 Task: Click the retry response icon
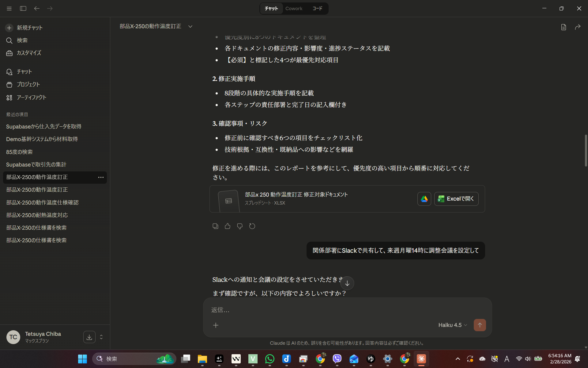(x=252, y=226)
